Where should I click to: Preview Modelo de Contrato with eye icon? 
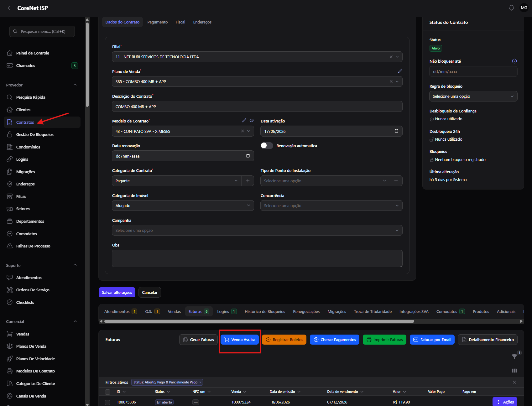(x=252, y=120)
